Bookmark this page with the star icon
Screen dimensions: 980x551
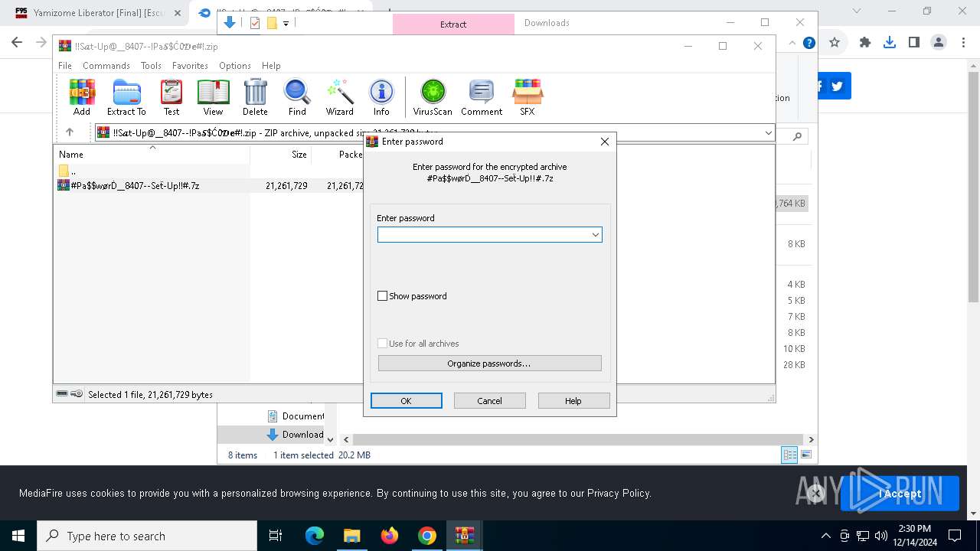[x=835, y=43]
